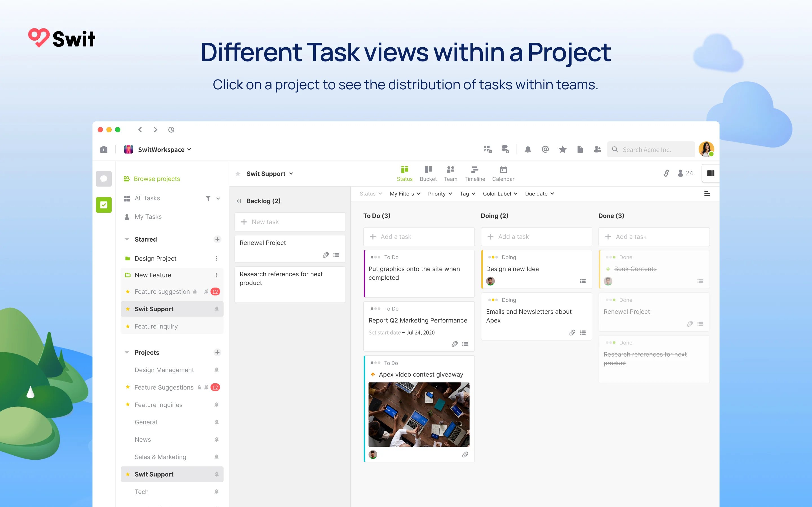This screenshot has height=507, width=812.
Task: Open the SwitWorkspace dropdown
Action: click(x=190, y=149)
